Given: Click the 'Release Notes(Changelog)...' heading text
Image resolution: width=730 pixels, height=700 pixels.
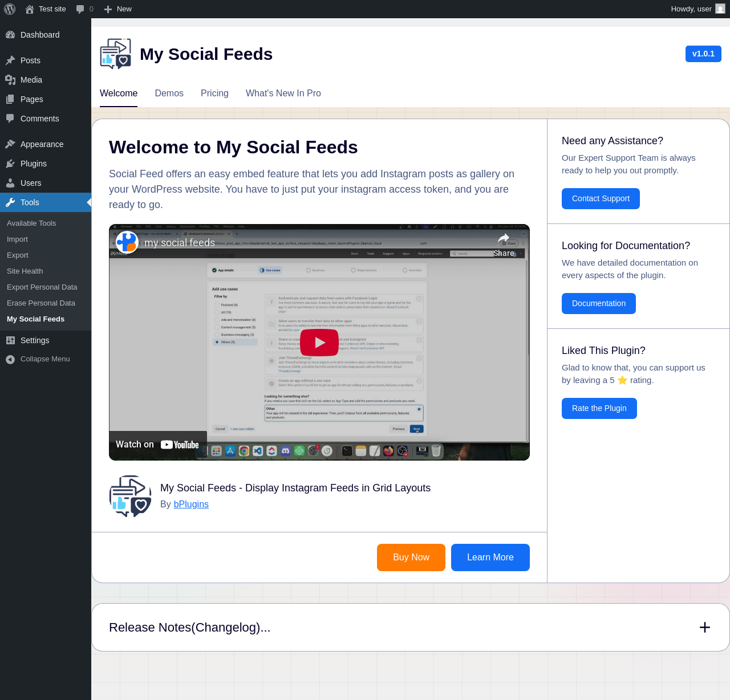Looking at the screenshot, I should click(190, 628).
